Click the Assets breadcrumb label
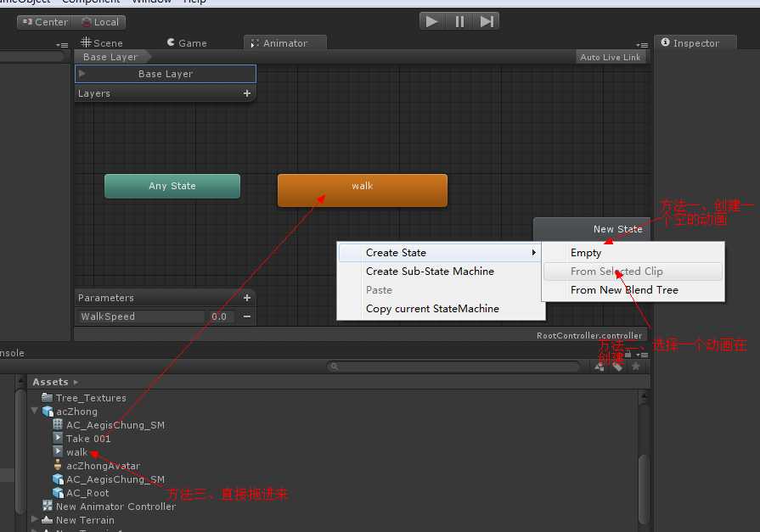Viewport: 760px width, 532px height. click(x=50, y=382)
